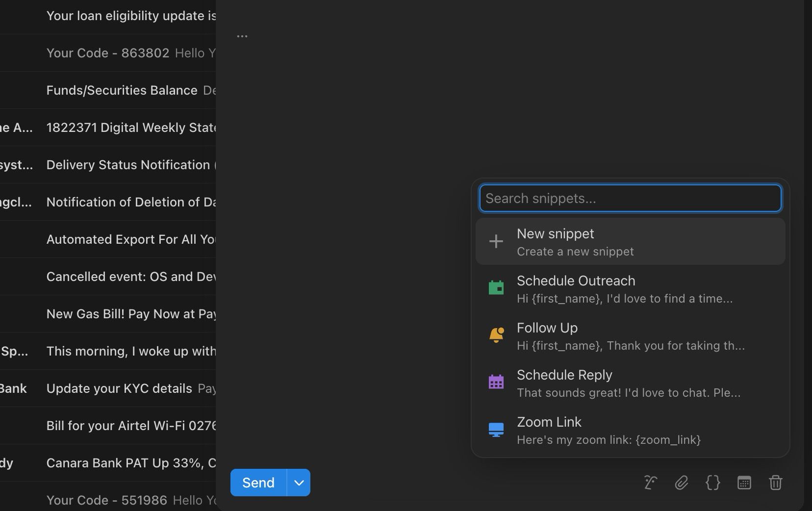Open the Automated Export For All email
812x511 pixels.
(x=108, y=239)
